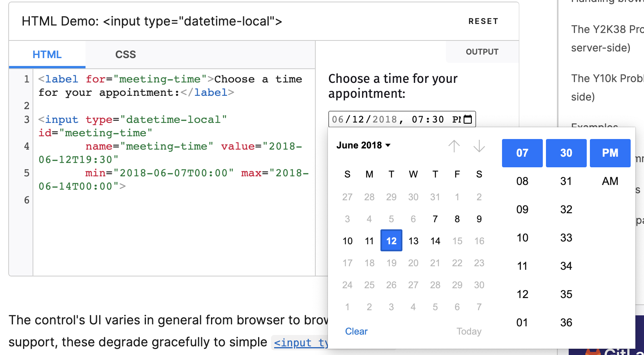Click the calendar picker icon in the datetime input
Viewport: 644px width, 355px height.
[x=468, y=119]
